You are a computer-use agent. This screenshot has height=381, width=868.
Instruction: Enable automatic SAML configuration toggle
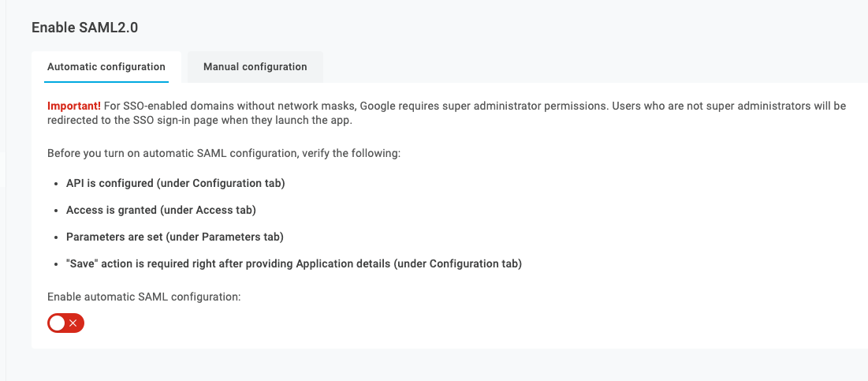[66, 323]
